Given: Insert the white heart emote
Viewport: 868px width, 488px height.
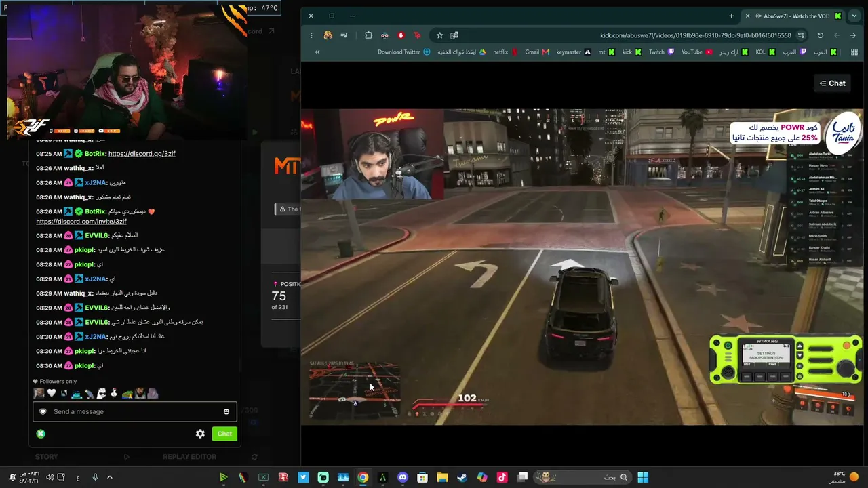Looking at the screenshot, I should pos(52,393).
